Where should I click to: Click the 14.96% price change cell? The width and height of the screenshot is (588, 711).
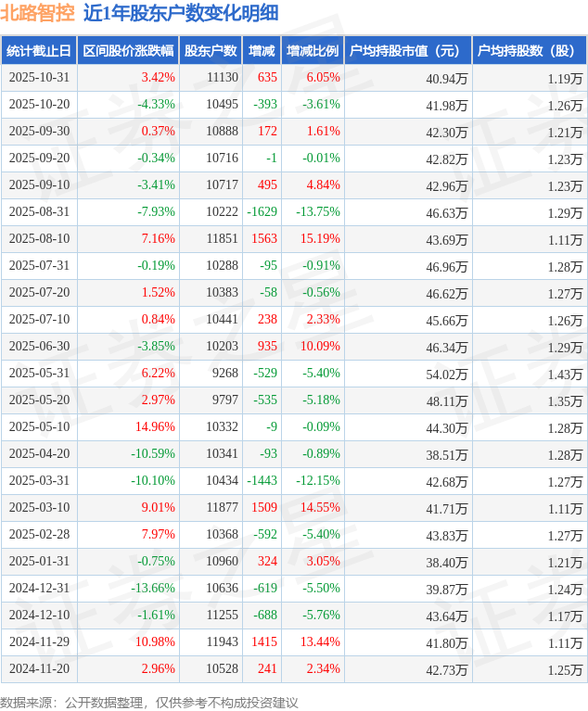click(x=155, y=427)
